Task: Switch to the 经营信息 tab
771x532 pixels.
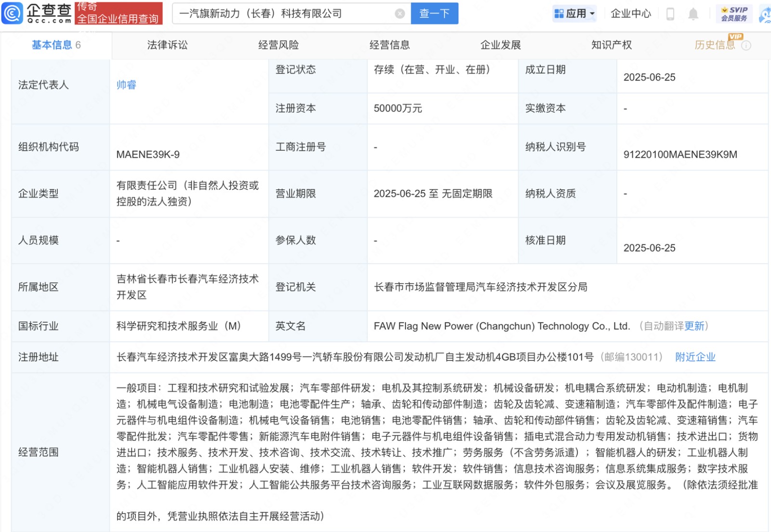Action: [389, 45]
